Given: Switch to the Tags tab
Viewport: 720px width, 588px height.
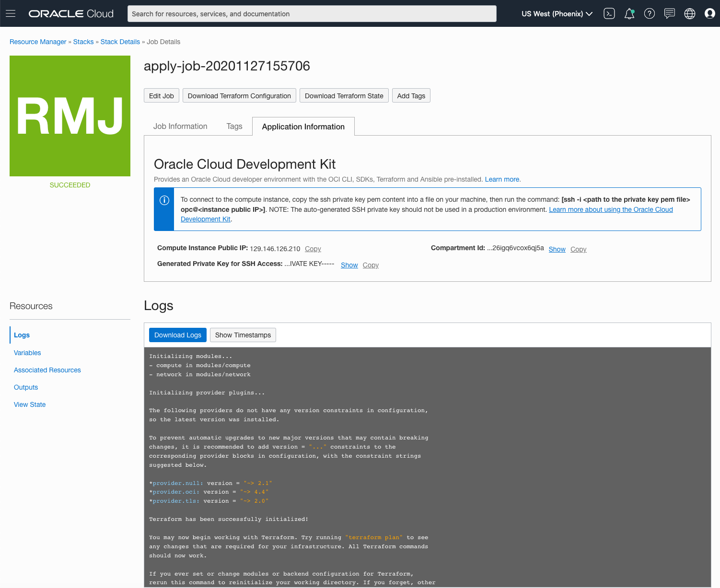Looking at the screenshot, I should coord(234,127).
